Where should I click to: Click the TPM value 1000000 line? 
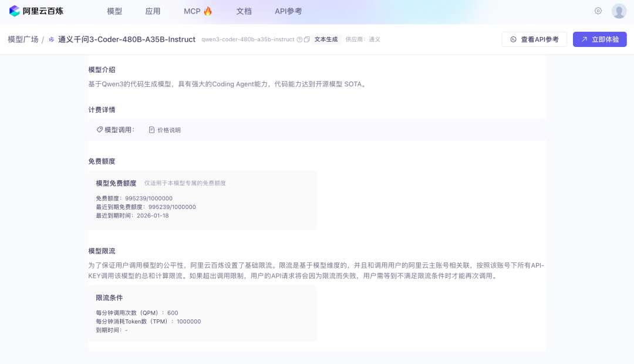pos(149,322)
